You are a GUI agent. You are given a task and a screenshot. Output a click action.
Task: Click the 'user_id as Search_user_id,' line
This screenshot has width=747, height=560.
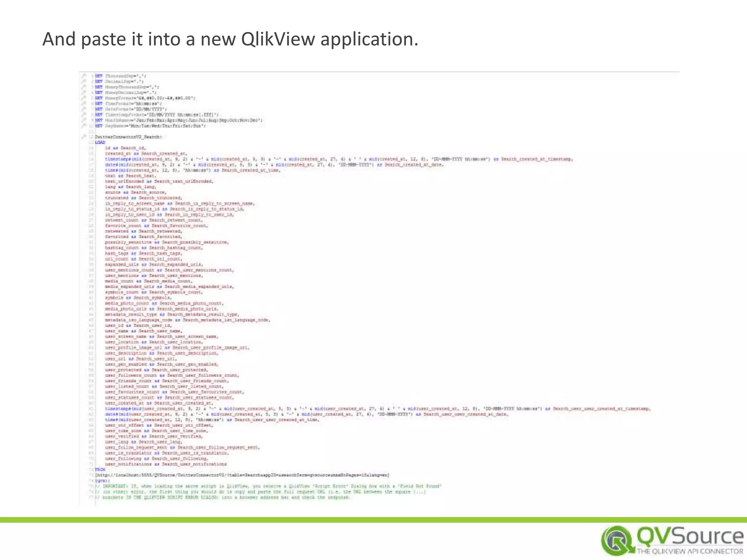[x=139, y=326]
